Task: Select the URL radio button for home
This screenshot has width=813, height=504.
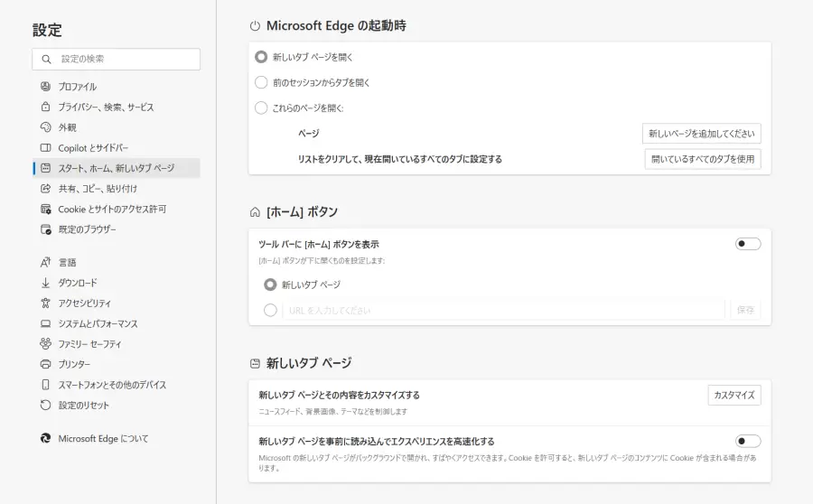Action: [270, 310]
